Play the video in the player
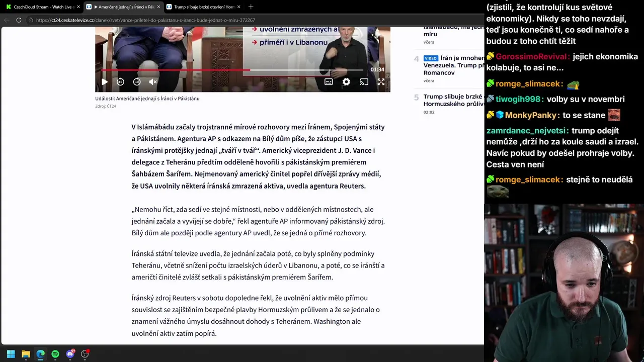Image resolution: width=644 pixels, height=362 pixels. point(104,82)
